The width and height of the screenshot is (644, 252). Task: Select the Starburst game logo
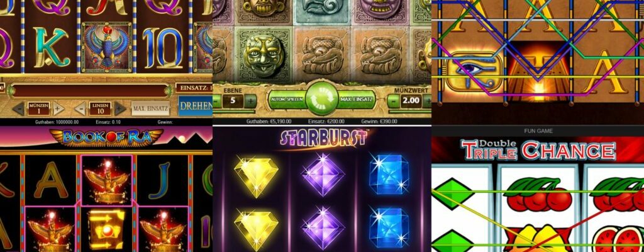[x=323, y=139]
